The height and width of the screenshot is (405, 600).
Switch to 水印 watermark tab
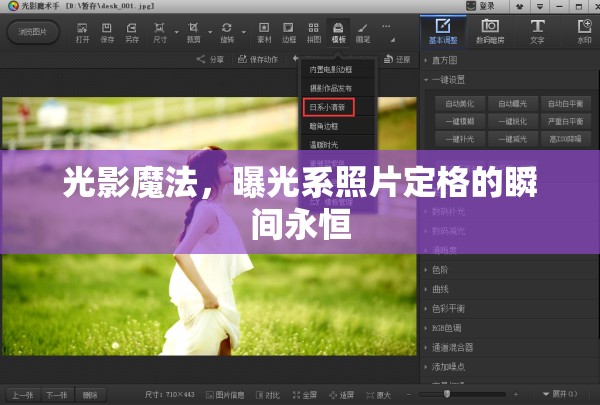click(x=584, y=32)
